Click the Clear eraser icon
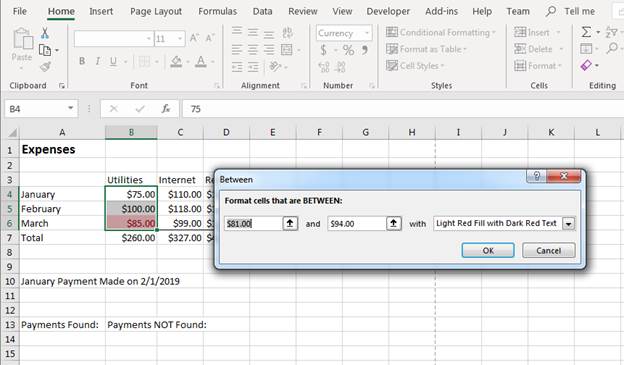624x365 pixels. 586,65
